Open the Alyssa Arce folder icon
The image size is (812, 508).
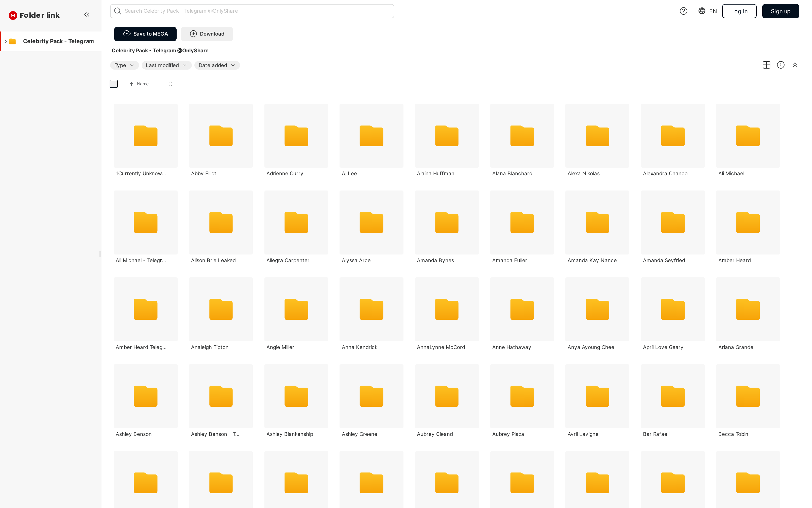(x=371, y=223)
